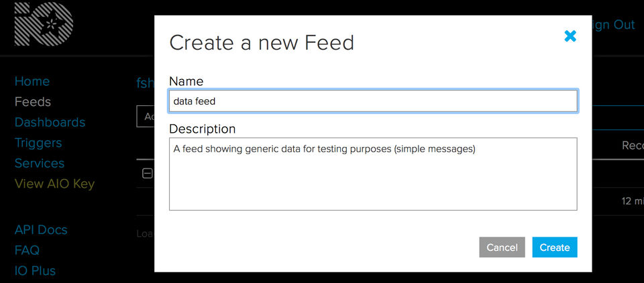Focus the Description text area
Screen dimensions: 644x283
pos(373,174)
